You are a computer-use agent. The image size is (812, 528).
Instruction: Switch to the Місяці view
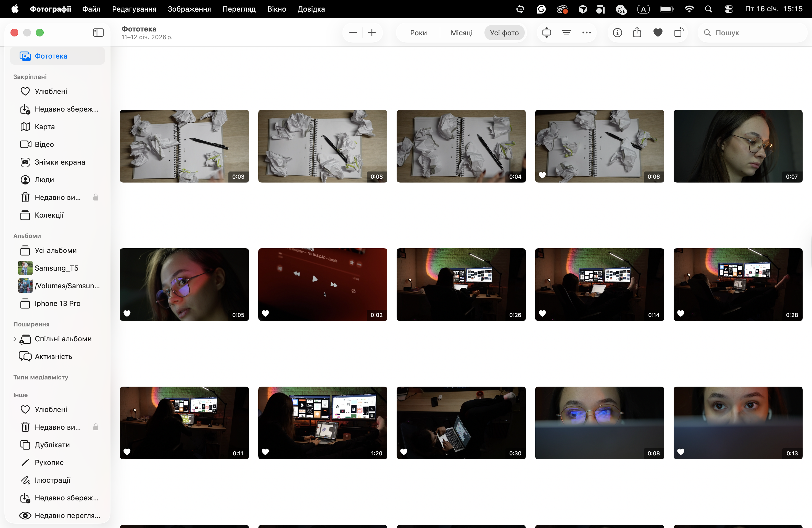click(x=461, y=32)
